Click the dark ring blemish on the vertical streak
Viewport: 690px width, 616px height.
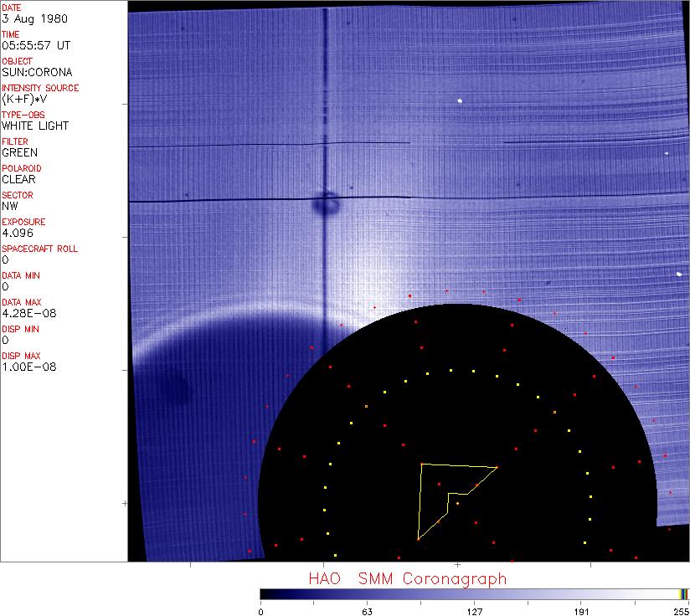tap(325, 202)
